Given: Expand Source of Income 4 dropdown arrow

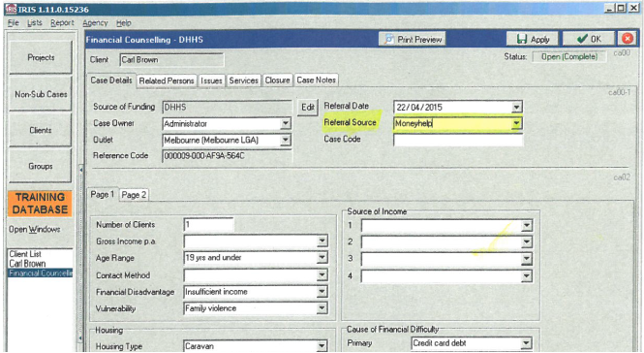Looking at the screenshot, I should [x=527, y=276].
